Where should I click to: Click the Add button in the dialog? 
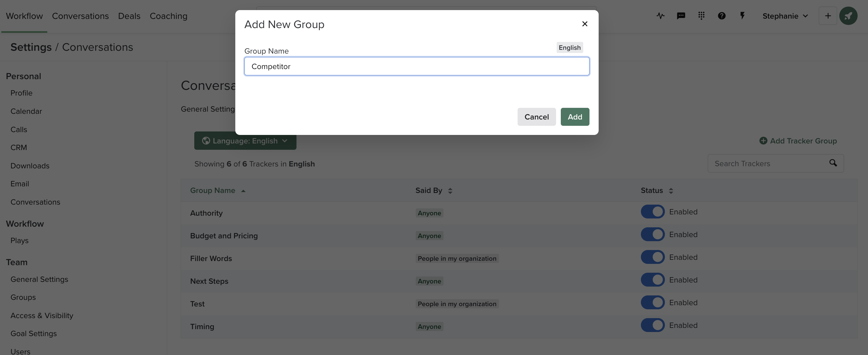pyautogui.click(x=575, y=117)
